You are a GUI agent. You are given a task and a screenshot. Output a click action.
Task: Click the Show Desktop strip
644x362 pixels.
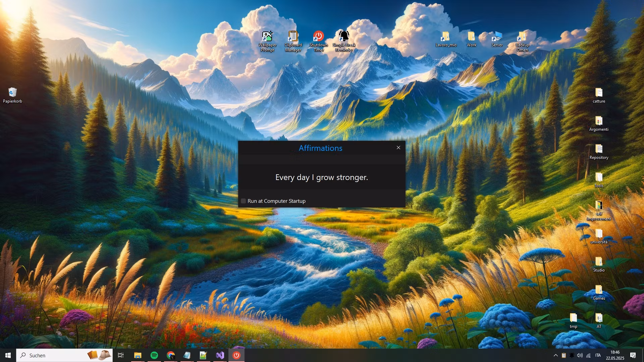click(643, 355)
